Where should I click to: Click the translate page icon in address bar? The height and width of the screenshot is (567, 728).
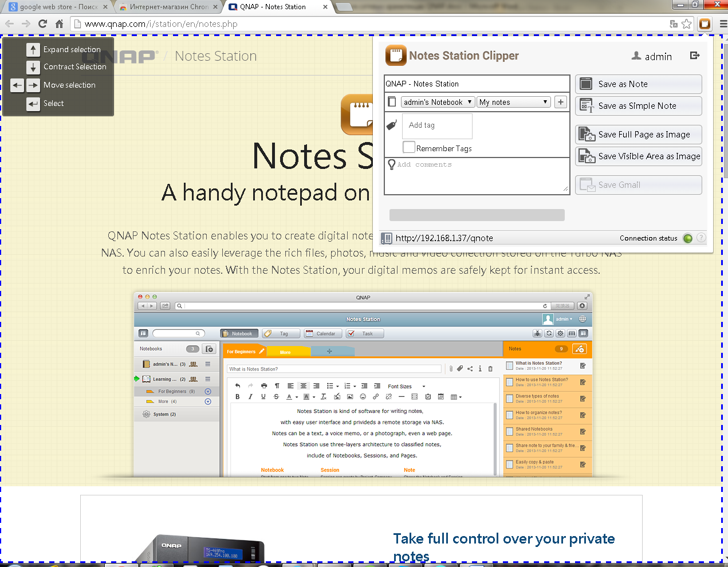coord(674,24)
